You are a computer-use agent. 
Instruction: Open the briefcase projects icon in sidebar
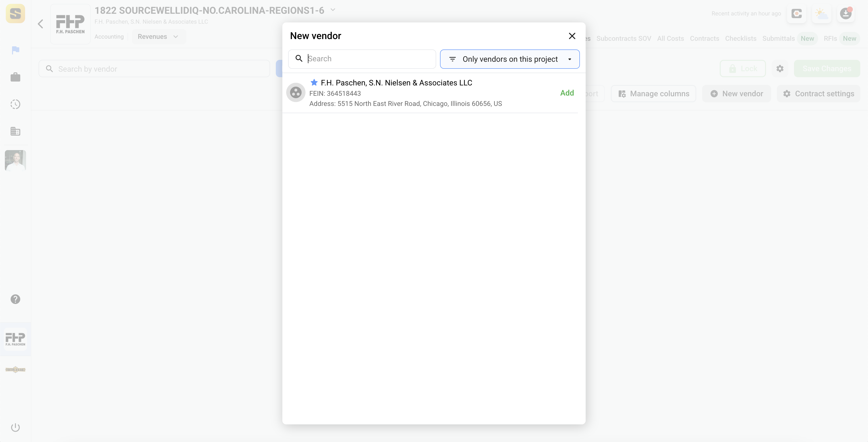click(x=15, y=77)
